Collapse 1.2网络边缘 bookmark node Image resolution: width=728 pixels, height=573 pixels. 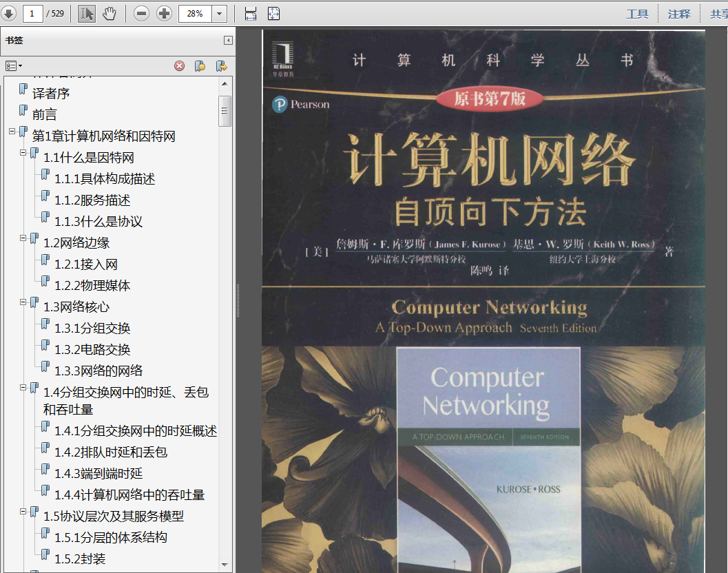(23, 238)
